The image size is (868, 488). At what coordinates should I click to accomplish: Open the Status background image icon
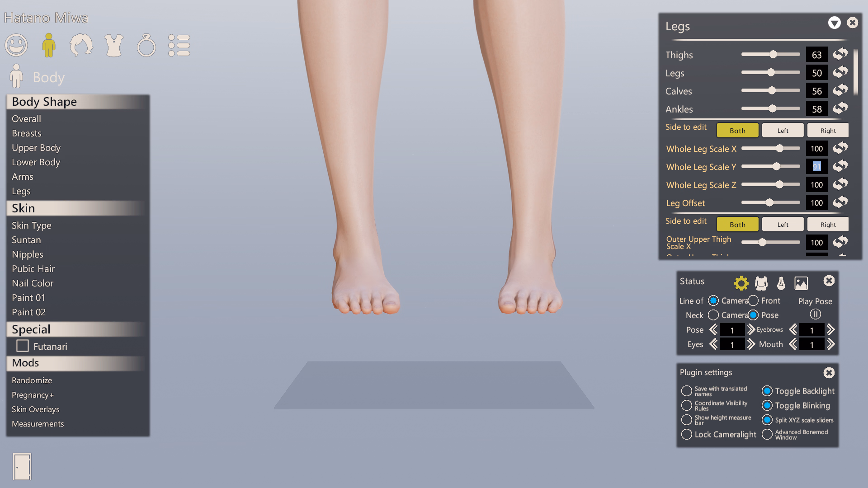(801, 283)
